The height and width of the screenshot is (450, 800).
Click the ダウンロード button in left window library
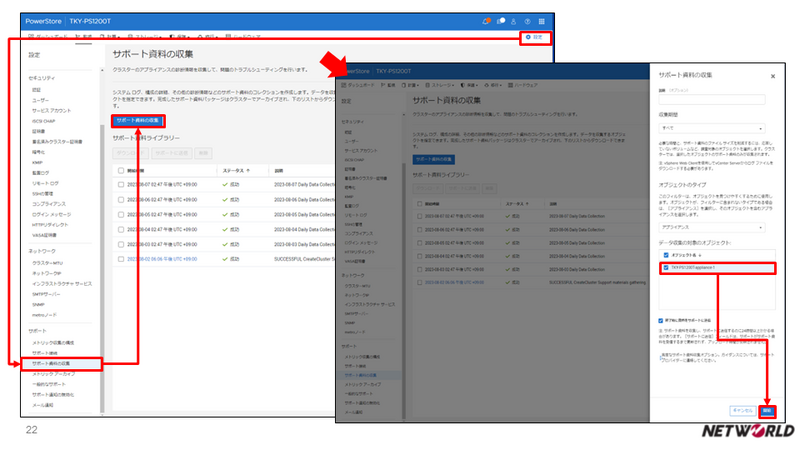coord(130,153)
